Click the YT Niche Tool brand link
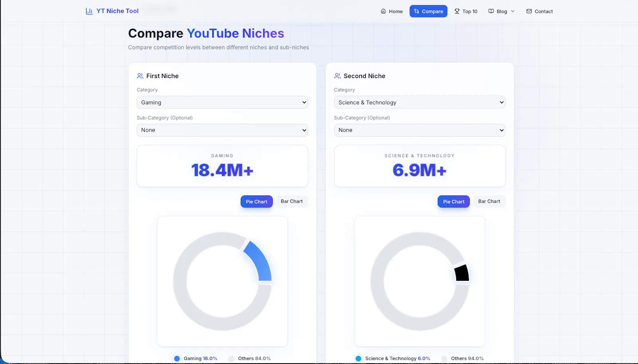Viewport: 638px width, 364px height. [112, 11]
